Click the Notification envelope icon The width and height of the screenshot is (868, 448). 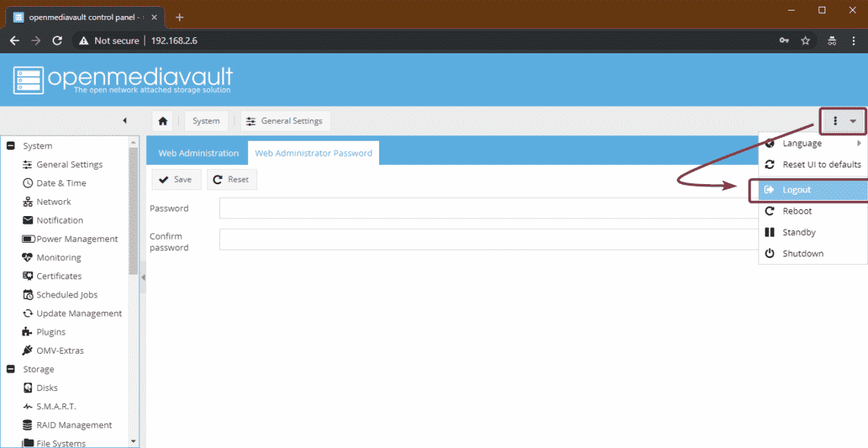[x=27, y=220]
